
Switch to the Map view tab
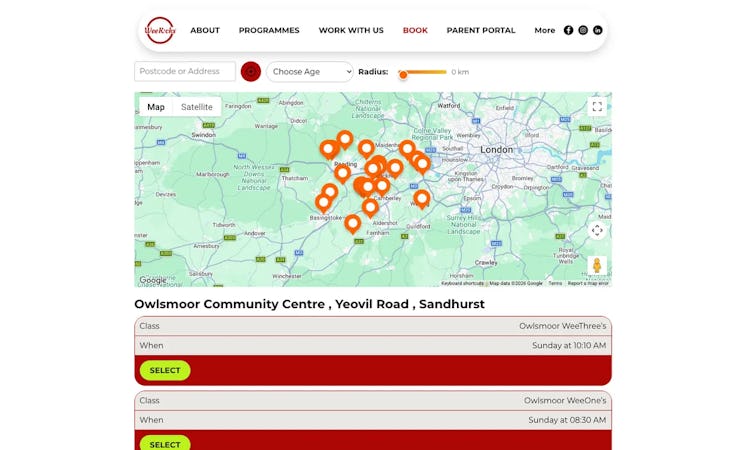point(156,107)
